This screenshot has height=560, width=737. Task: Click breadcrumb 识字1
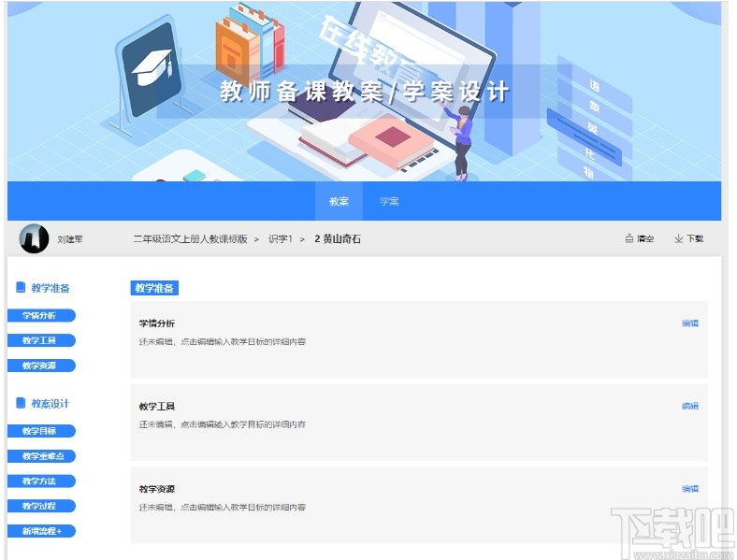[x=281, y=238]
